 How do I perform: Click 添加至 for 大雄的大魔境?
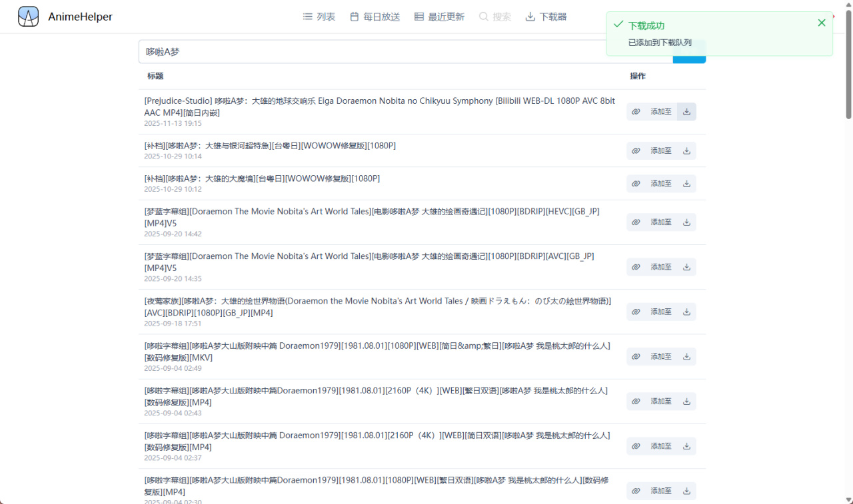click(661, 184)
